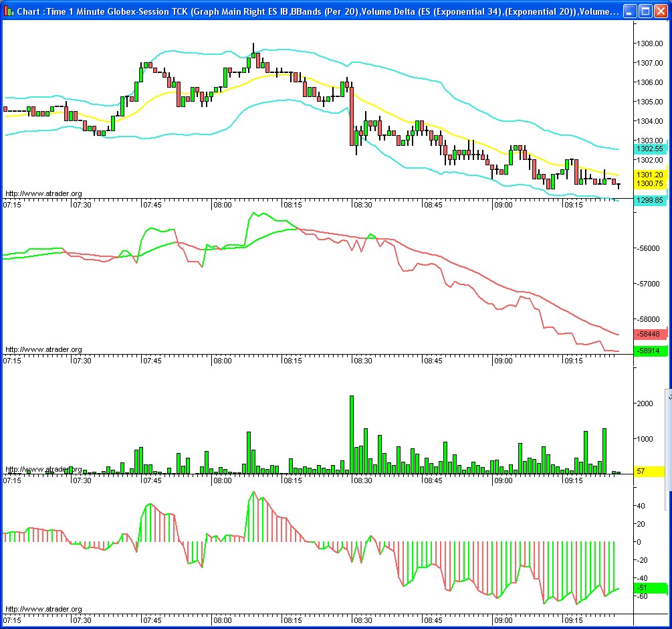The height and width of the screenshot is (629, 672).
Task: Click the 07:45 time marker on bottom pane axis
Action: 152,620
